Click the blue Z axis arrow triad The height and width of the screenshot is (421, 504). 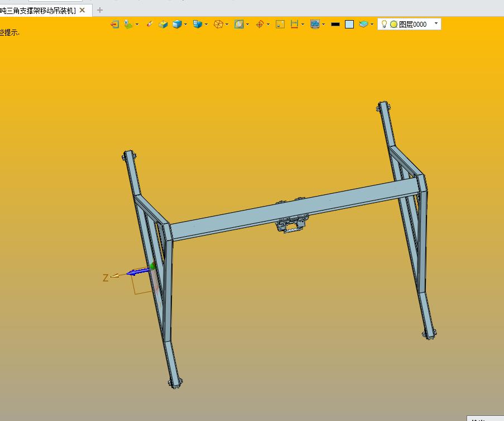(138, 272)
